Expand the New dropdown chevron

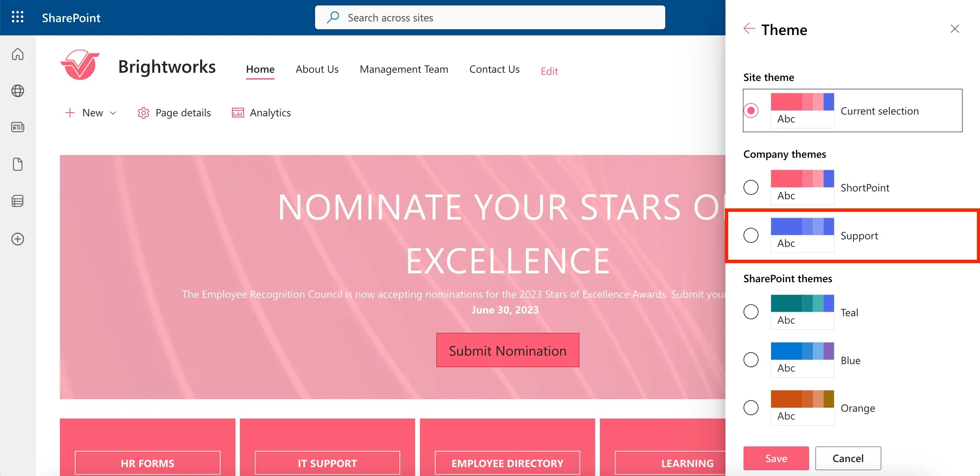113,113
